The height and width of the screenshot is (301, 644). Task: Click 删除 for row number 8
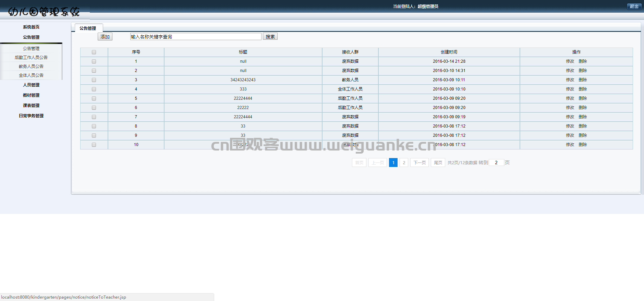(x=583, y=126)
